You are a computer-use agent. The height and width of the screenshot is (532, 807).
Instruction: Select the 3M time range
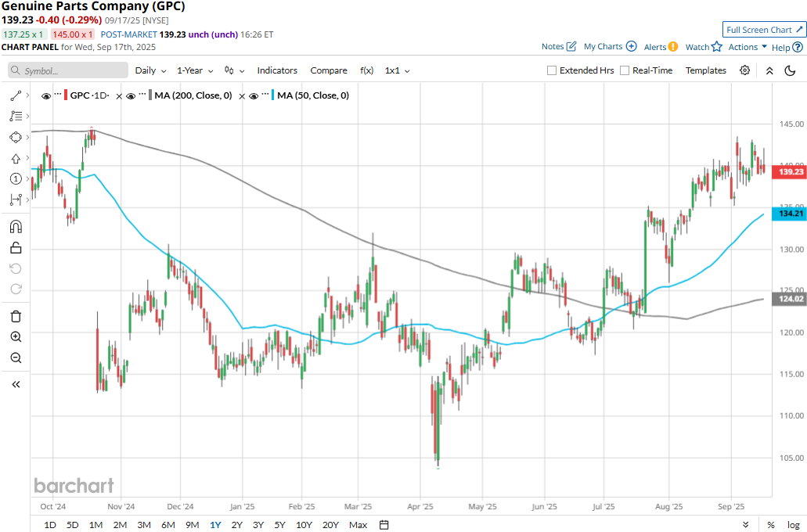(x=143, y=525)
